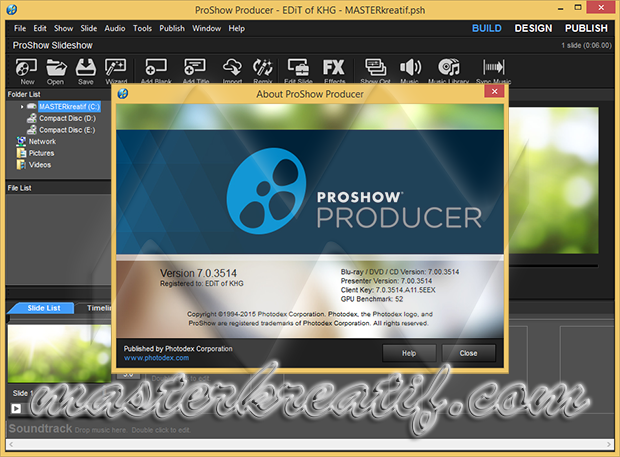Click the horizontal scrollbar right arrow

click(609, 444)
